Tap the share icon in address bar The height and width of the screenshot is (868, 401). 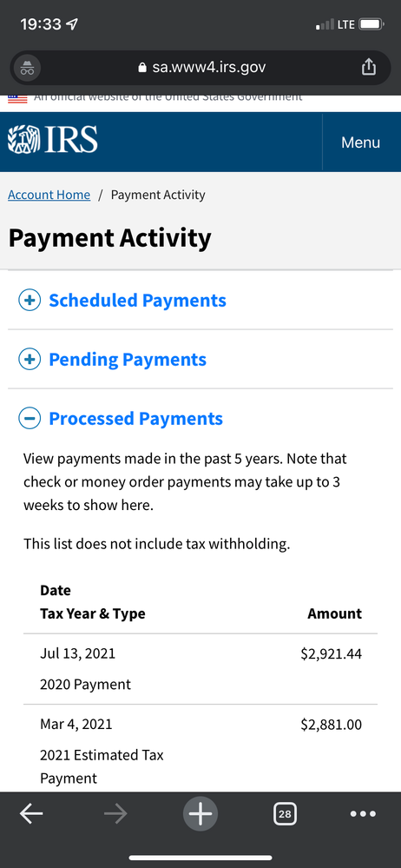368,68
